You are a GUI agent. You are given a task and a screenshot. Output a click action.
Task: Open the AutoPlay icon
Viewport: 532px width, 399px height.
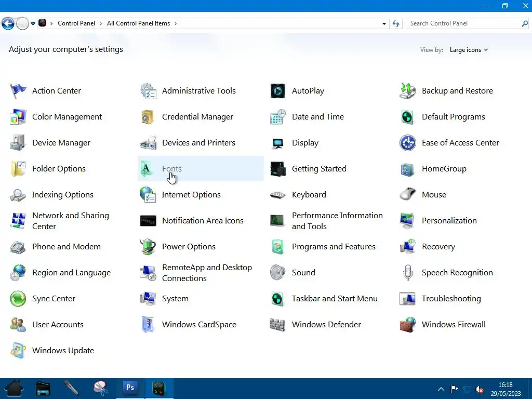click(x=278, y=91)
